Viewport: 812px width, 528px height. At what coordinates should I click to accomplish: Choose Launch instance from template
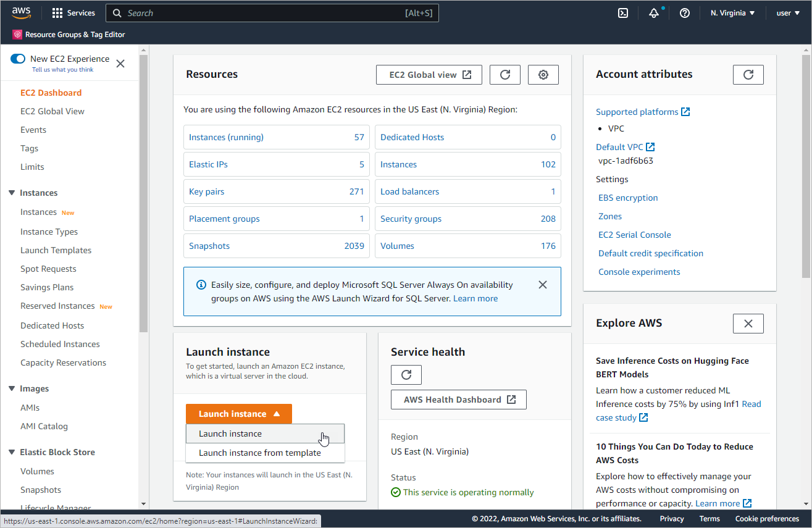[x=260, y=453]
